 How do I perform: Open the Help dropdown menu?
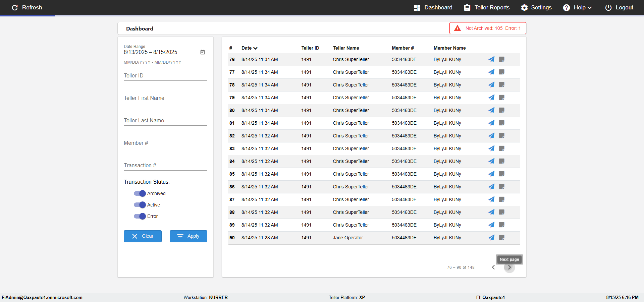click(577, 7)
